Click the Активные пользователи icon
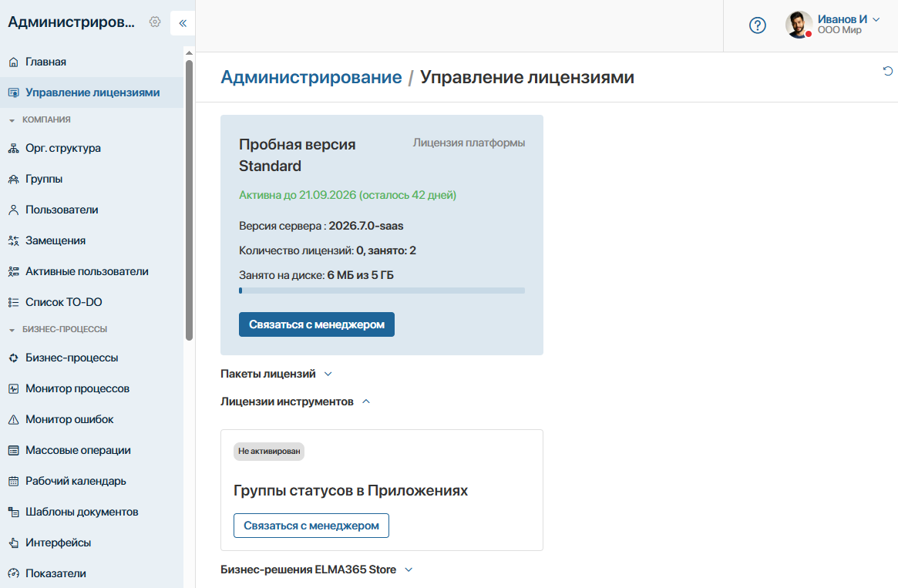898x588 pixels. [x=14, y=272]
